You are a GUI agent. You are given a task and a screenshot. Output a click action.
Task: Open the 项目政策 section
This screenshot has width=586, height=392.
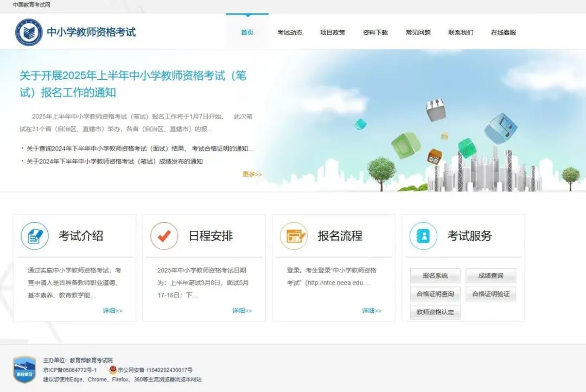coord(332,32)
